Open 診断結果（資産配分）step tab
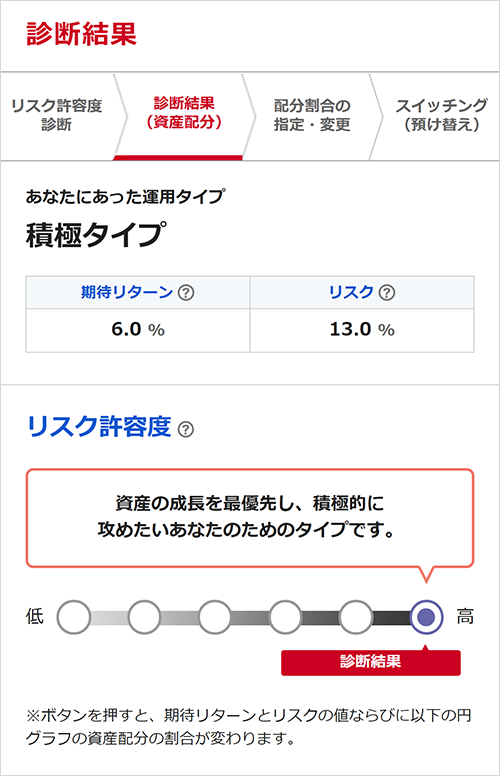 (184, 116)
